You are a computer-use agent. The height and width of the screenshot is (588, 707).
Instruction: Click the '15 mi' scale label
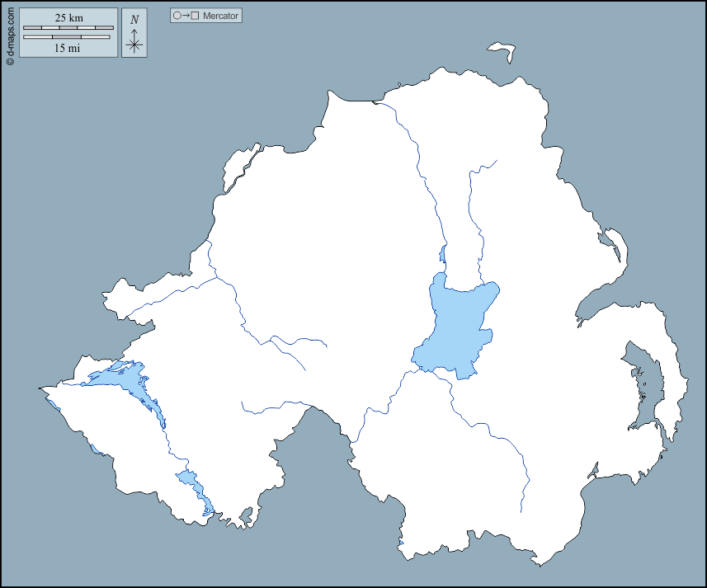[67, 48]
